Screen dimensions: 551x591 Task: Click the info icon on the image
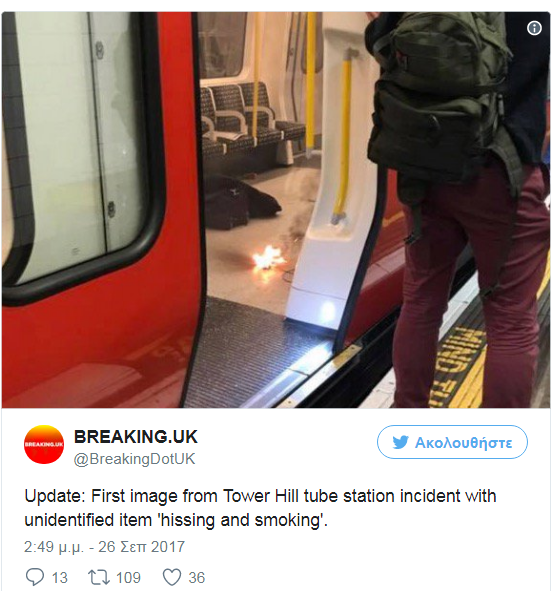534,28
